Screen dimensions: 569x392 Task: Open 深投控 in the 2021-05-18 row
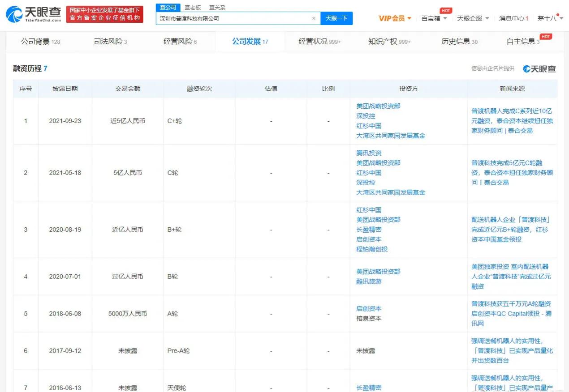tap(366, 183)
